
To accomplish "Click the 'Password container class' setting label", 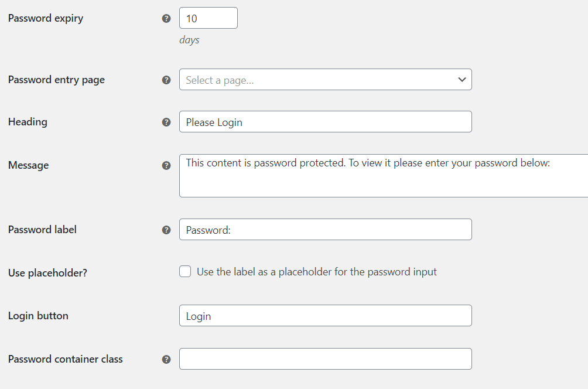I will (x=66, y=359).
